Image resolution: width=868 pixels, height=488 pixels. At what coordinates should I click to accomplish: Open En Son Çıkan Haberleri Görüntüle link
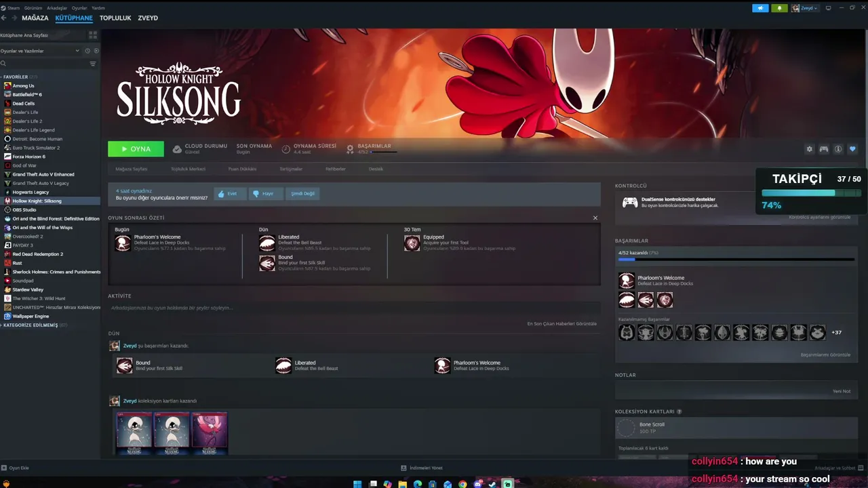[562, 324]
